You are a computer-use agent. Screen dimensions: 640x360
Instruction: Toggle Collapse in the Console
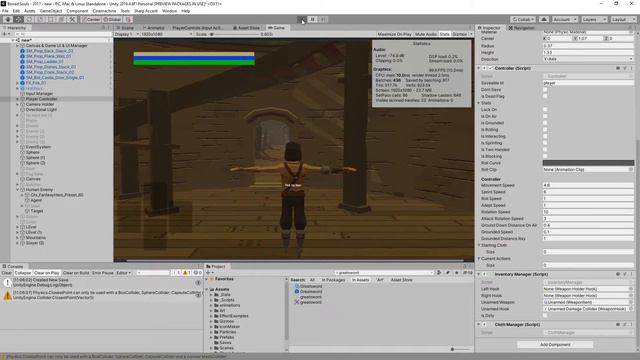coord(22,273)
